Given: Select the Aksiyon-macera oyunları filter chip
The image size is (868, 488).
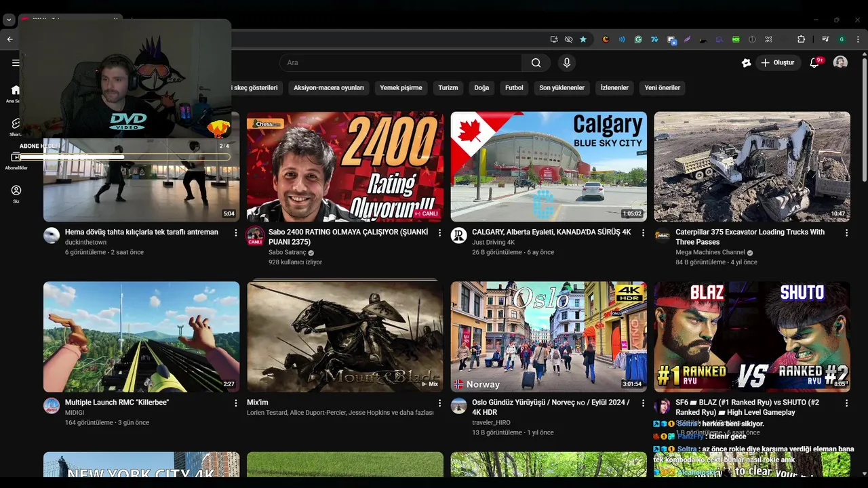Looking at the screenshot, I should [329, 87].
